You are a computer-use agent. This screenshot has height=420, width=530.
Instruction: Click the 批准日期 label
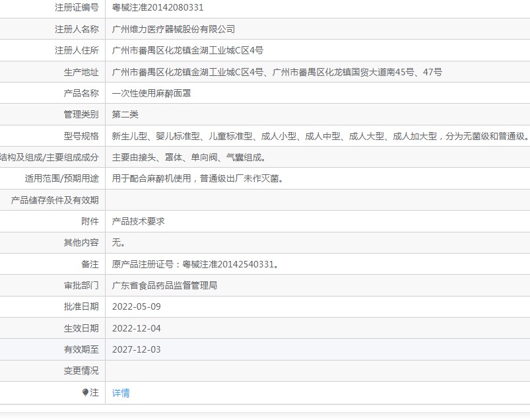point(81,306)
